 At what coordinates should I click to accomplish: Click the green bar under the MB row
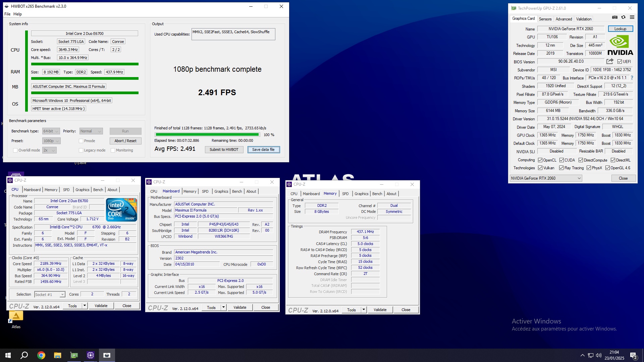(85, 93)
